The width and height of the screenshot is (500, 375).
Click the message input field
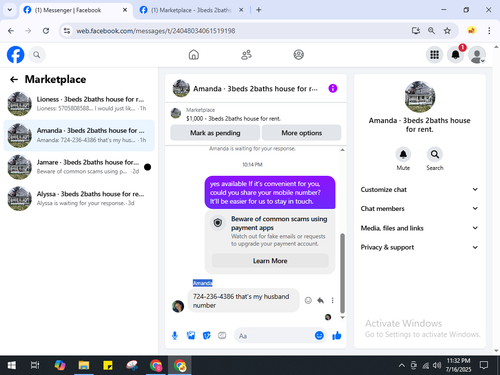[274, 336]
